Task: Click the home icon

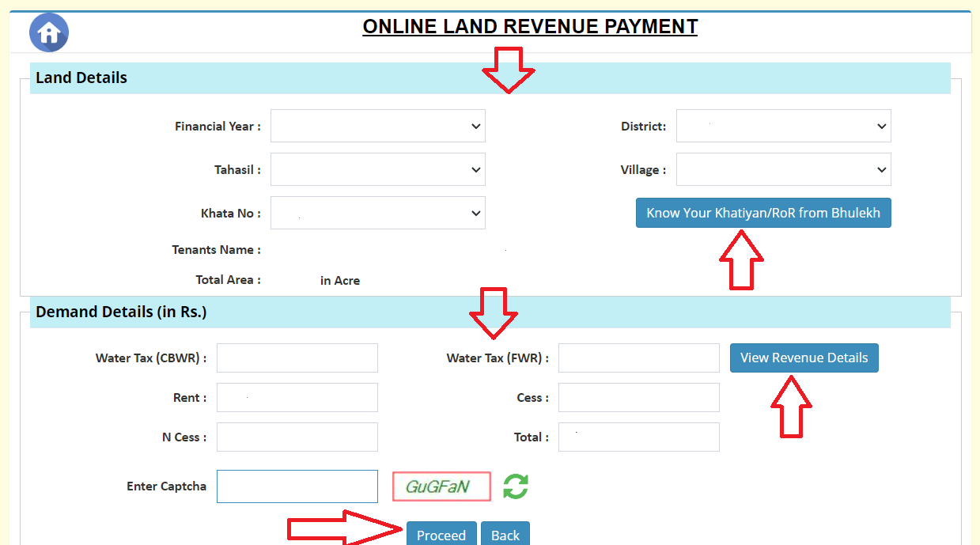Action: click(49, 33)
